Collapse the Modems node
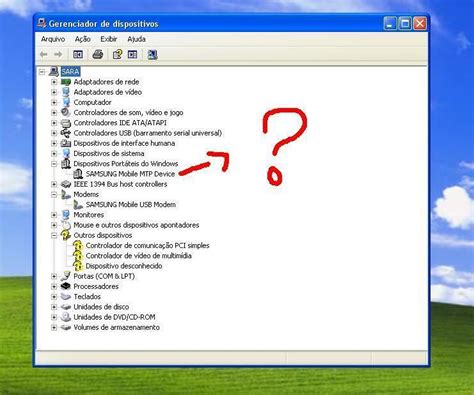The width and height of the screenshot is (474, 395). coord(54,194)
